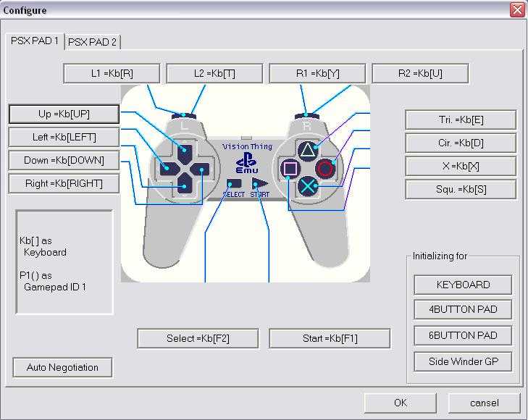Click the 'Kb[ ] as Keyboard' legend text

coord(43,247)
